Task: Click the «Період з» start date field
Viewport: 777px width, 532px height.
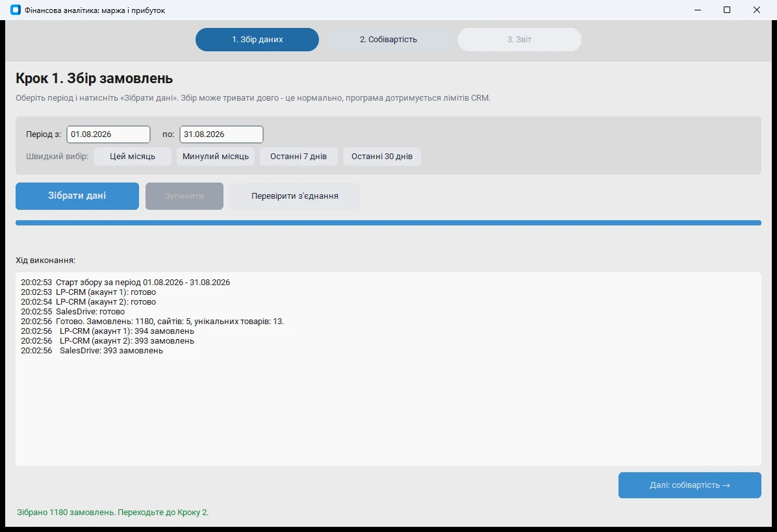Action: [108, 134]
